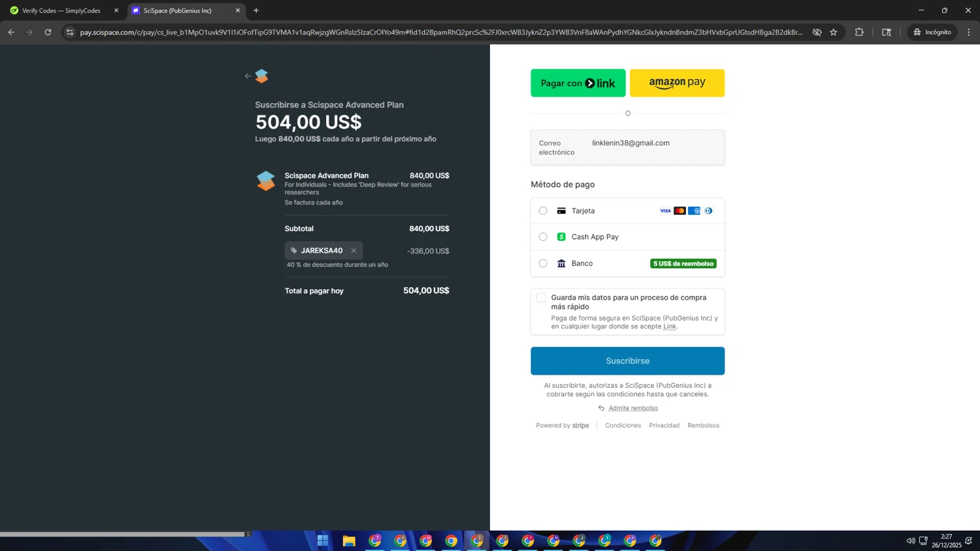The height and width of the screenshot is (551, 980).
Task: Open the Rembolsos footer link
Action: coord(703,426)
